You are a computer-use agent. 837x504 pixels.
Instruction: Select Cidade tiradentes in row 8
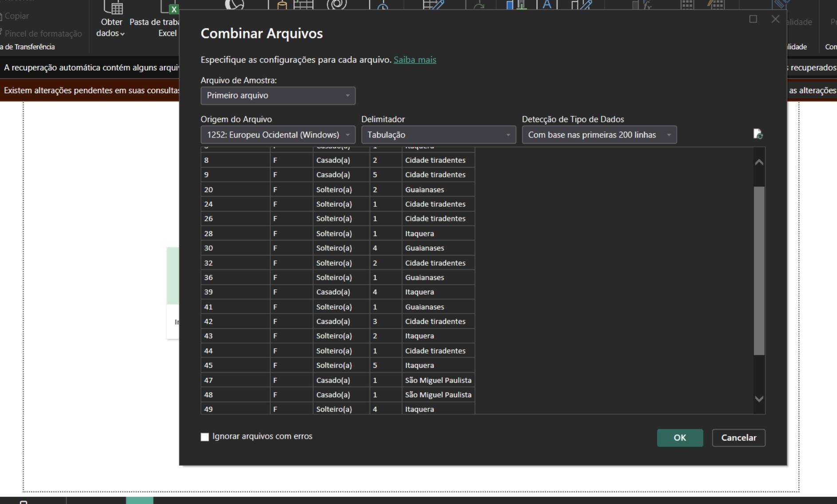click(438, 160)
